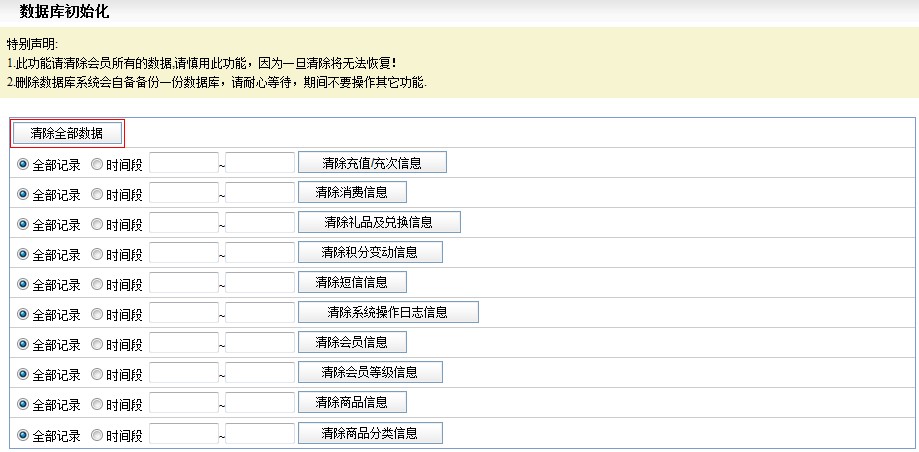
Task: Click the 清除积分变动信息 button
Action: [370, 252]
